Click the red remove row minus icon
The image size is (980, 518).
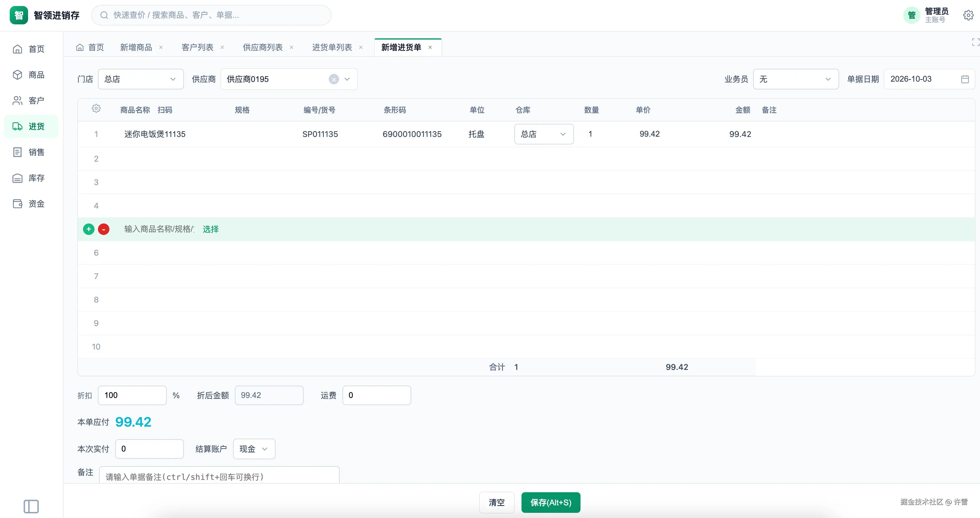click(x=103, y=229)
